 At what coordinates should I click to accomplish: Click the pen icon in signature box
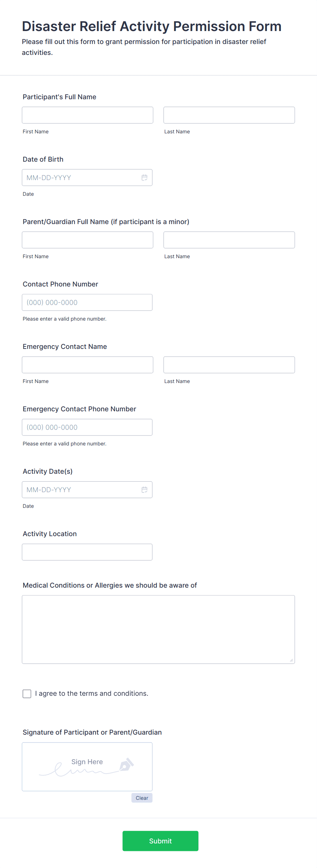pos(126,765)
